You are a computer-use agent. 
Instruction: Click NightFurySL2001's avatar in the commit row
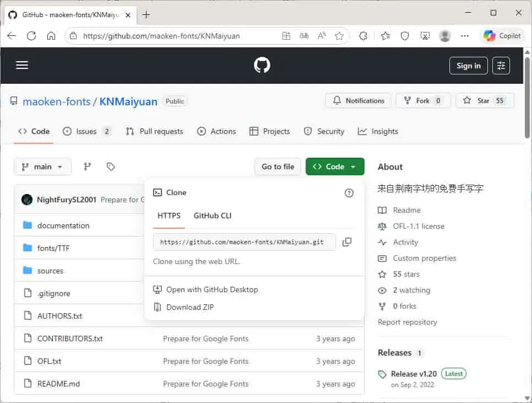click(27, 200)
